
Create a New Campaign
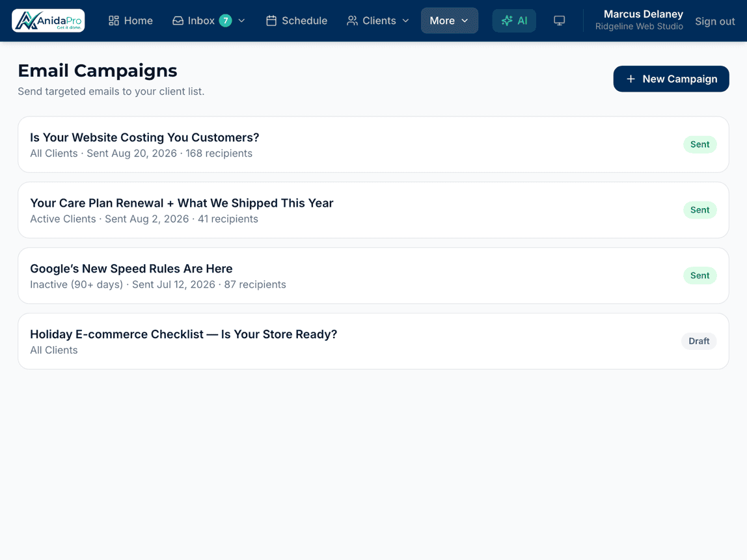(x=671, y=79)
